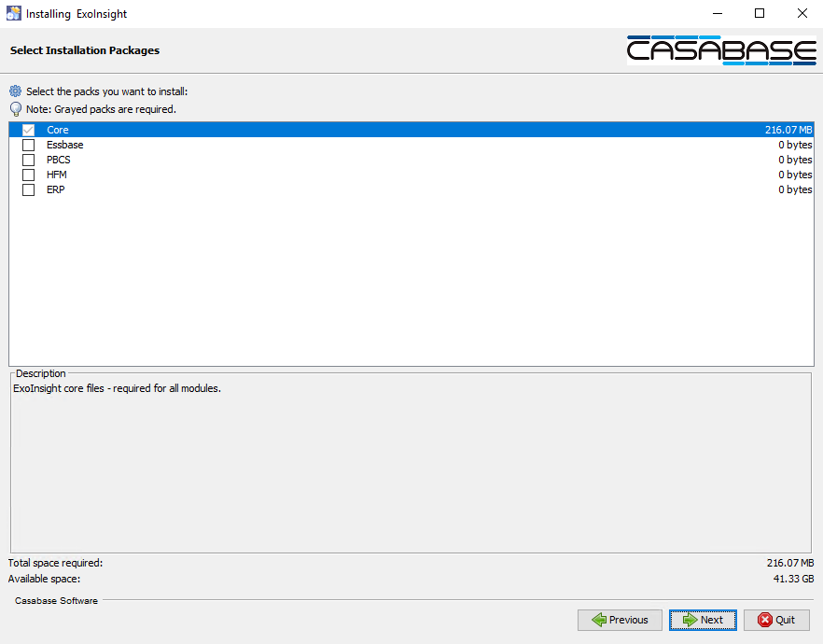Tick the HFM pack checkbox

[28, 175]
